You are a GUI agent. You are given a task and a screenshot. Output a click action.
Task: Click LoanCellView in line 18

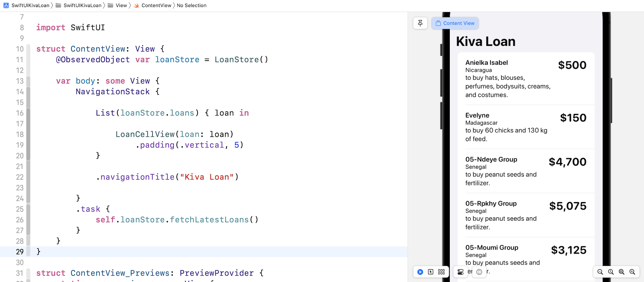[145, 134]
